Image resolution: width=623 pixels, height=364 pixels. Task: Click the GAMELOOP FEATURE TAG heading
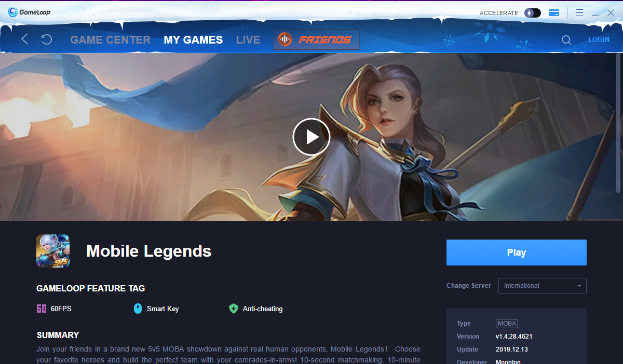click(x=91, y=288)
